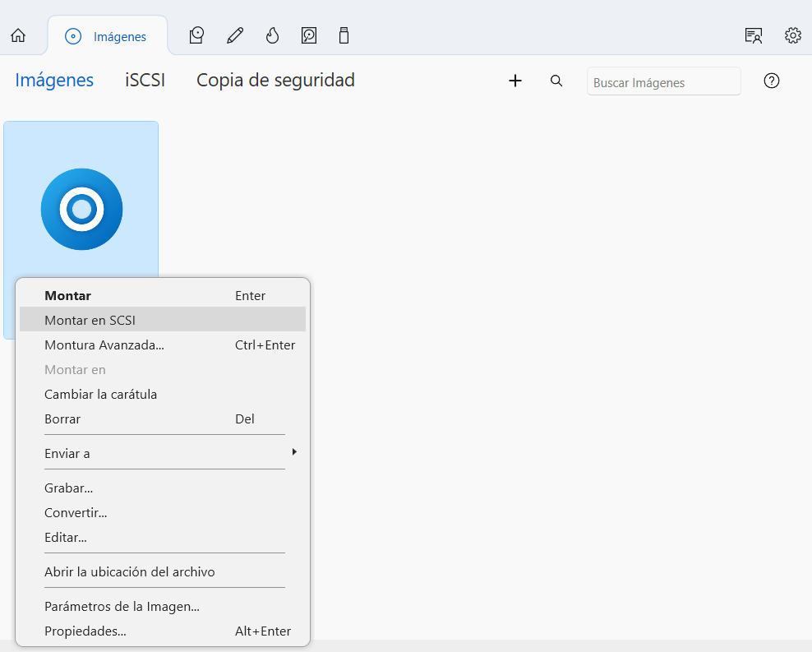Choose Propiedades... menu entry

coord(163,631)
